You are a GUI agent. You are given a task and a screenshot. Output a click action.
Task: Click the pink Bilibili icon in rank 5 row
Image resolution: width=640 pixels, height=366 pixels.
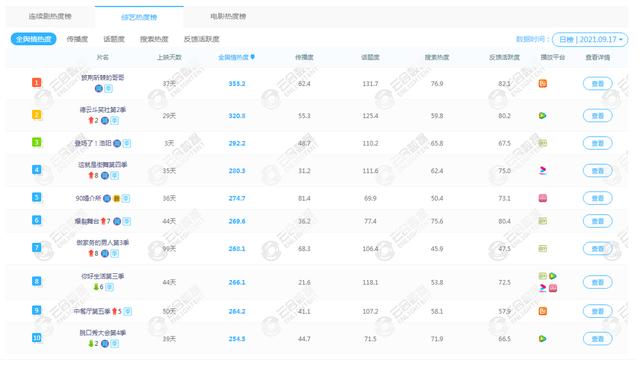pos(542,198)
